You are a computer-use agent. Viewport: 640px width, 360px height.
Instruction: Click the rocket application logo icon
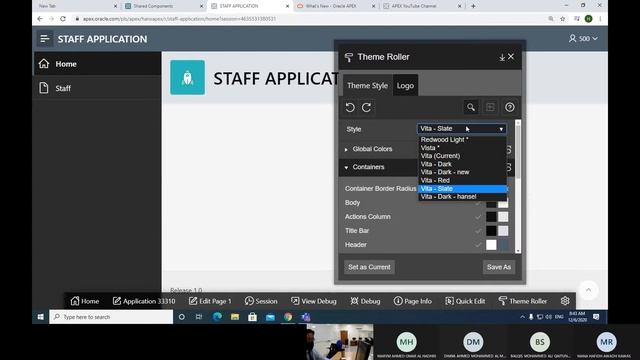pyautogui.click(x=187, y=78)
